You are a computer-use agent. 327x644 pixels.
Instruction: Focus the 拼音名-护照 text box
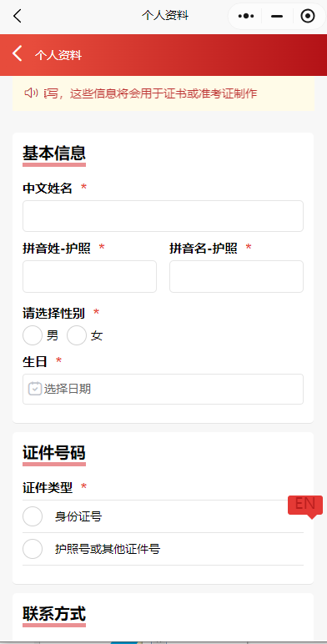tap(237, 276)
